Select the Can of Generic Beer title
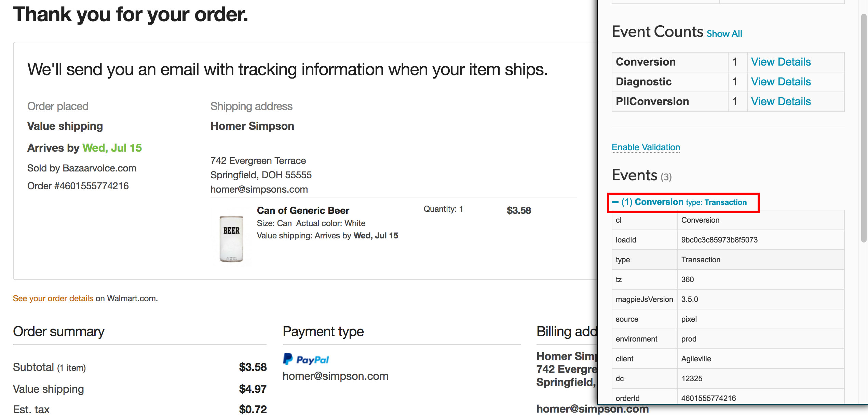868x416 pixels. point(303,210)
